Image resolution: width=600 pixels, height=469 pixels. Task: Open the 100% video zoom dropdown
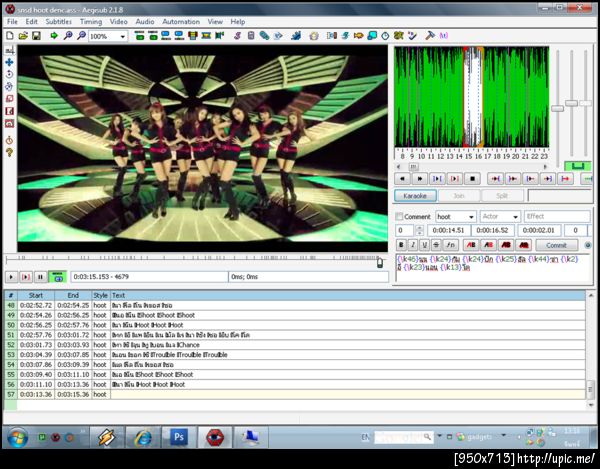click(122, 36)
